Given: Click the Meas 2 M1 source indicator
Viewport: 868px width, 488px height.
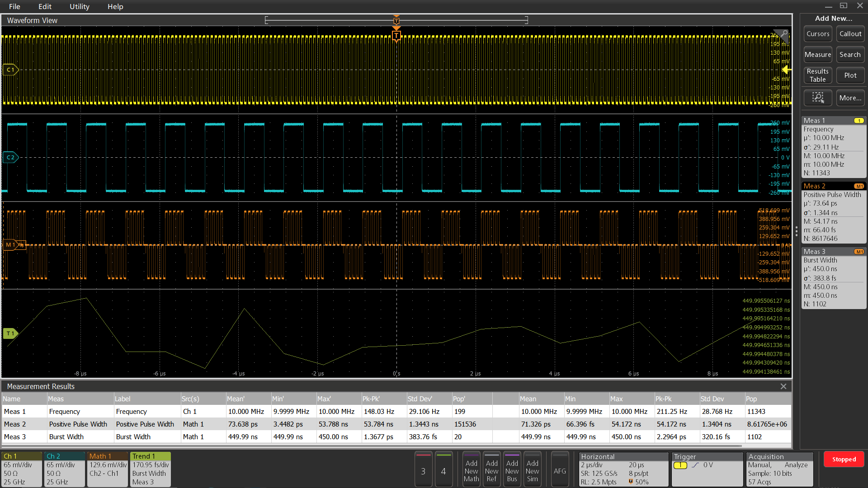Looking at the screenshot, I should click(x=859, y=186).
